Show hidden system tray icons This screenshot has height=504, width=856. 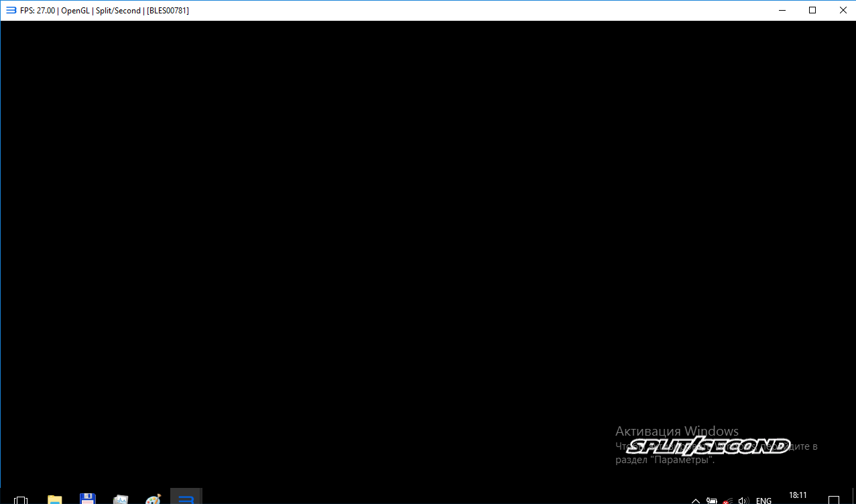click(x=695, y=500)
